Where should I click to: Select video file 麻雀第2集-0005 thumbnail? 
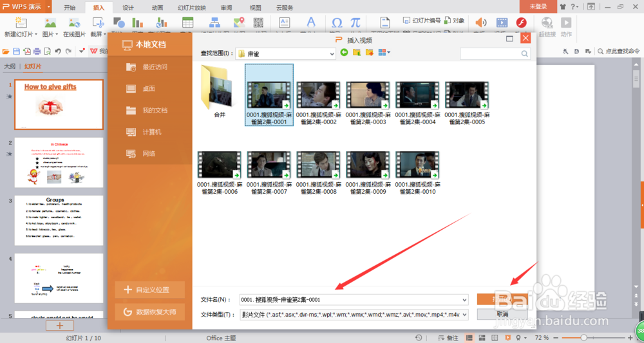(x=466, y=95)
